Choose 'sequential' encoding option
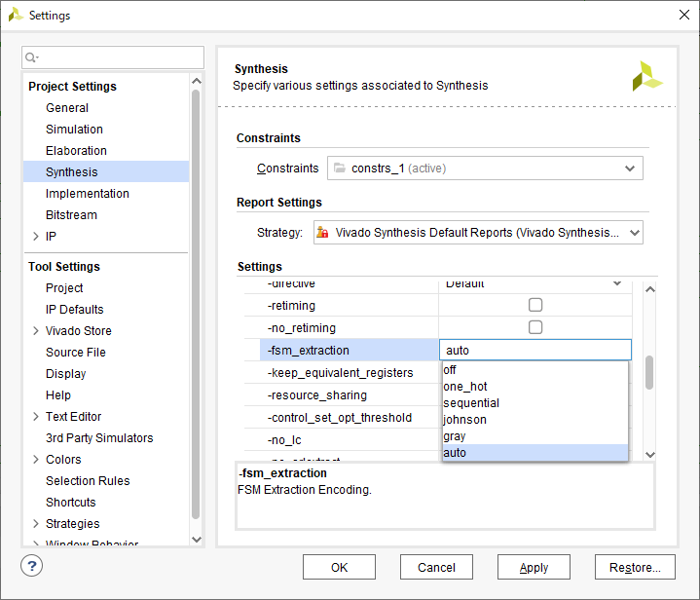The width and height of the screenshot is (700, 600). (x=534, y=403)
